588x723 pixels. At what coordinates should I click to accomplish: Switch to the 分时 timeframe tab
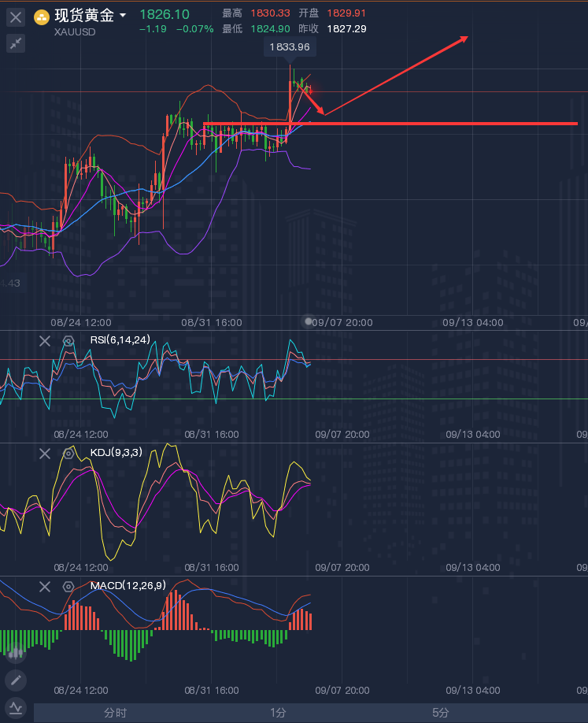pyautogui.click(x=115, y=713)
